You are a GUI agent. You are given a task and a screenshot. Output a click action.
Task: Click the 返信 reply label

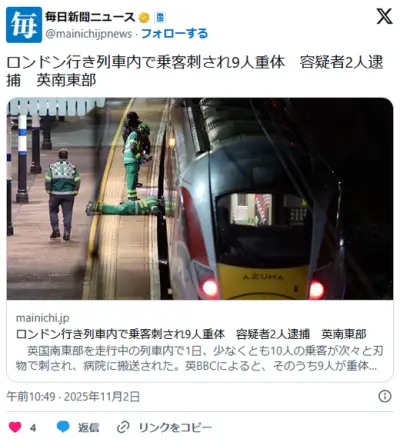pos(88,427)
